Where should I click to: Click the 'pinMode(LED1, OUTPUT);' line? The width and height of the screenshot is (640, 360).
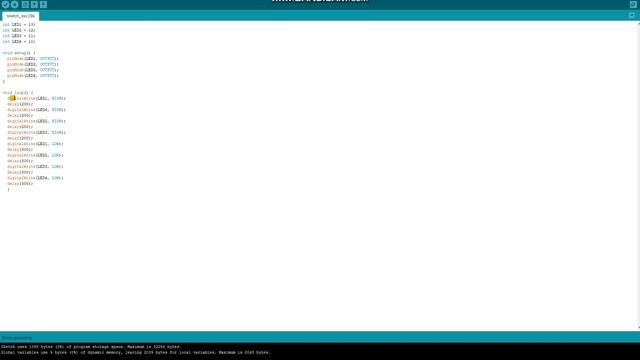coord(33,59)
